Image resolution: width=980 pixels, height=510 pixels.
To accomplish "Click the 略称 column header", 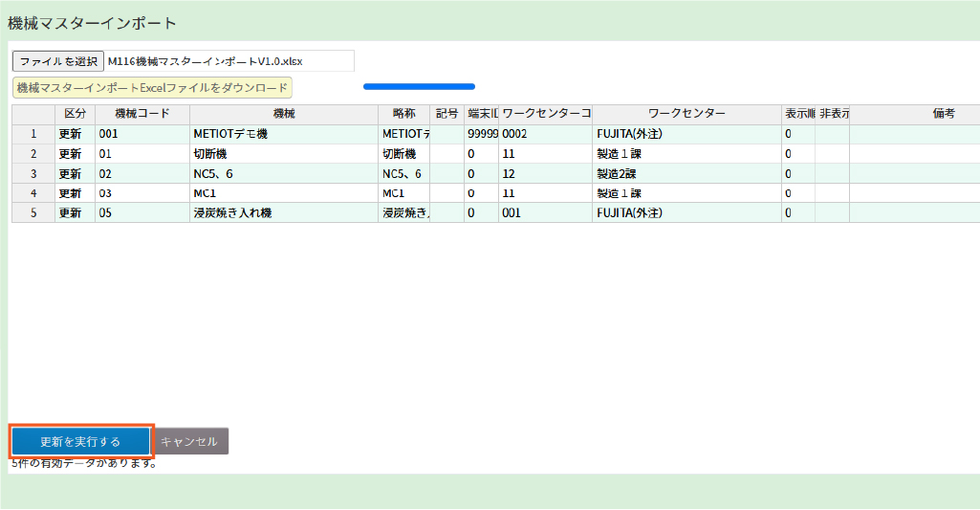I will (x=403, y=114).
